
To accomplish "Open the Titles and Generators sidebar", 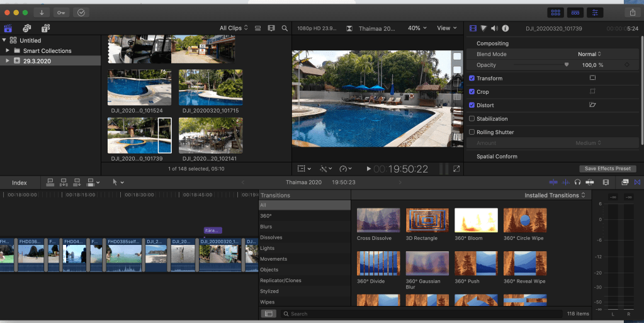I will pos(45,28).
